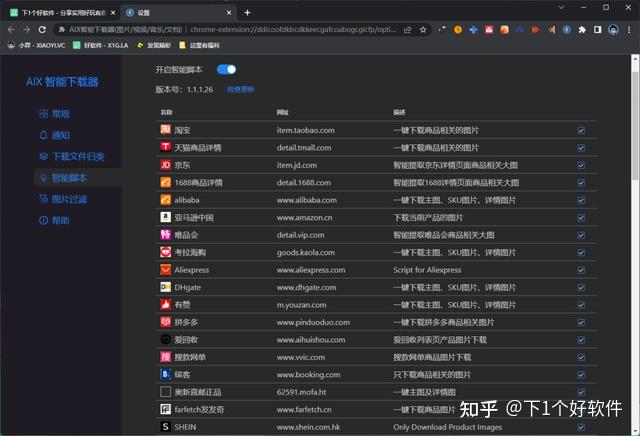Screen dimensions: 640x436
Task: Click the 62591.mofa.ht cell
Action: click(301, 392)
